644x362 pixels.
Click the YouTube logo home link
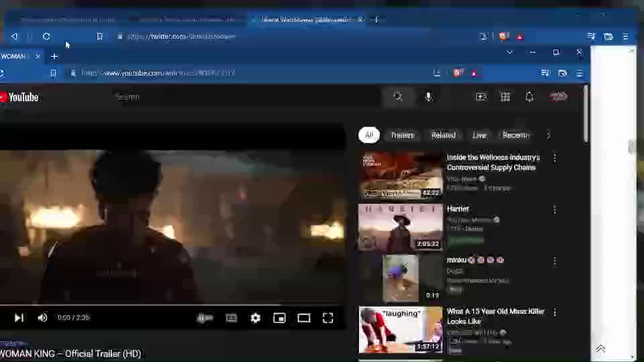coord(19,97)
